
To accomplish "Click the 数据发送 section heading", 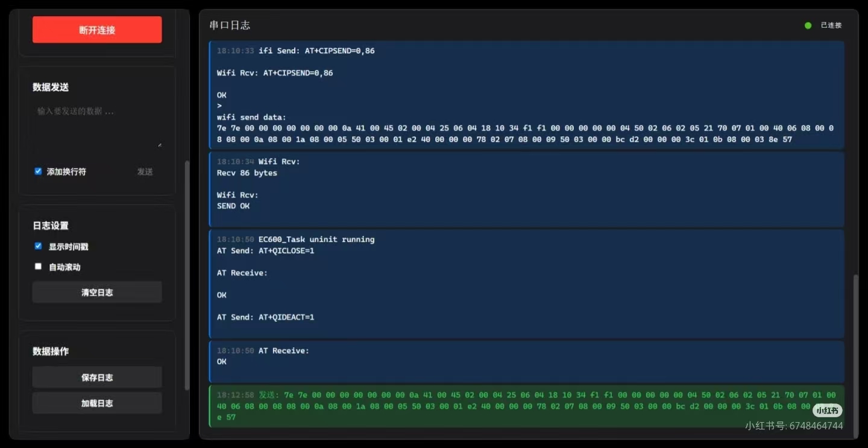I will [x=51, y=87].
